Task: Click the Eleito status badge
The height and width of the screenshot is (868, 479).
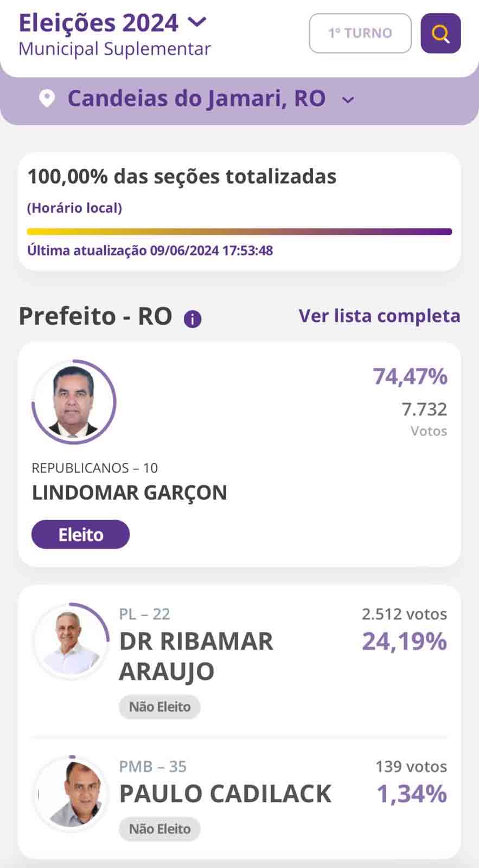Action: pyautogui.click(x=80, y=534)
